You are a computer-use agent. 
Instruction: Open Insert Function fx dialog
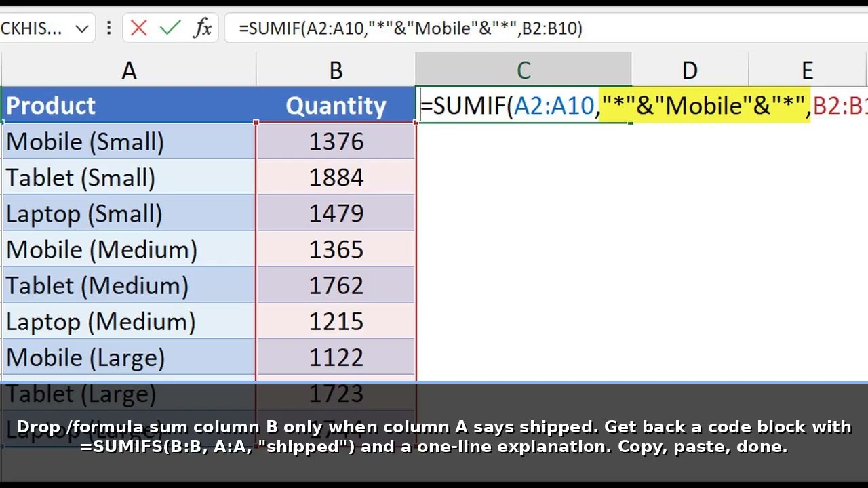pyautogui.click(x=202, y=28)
